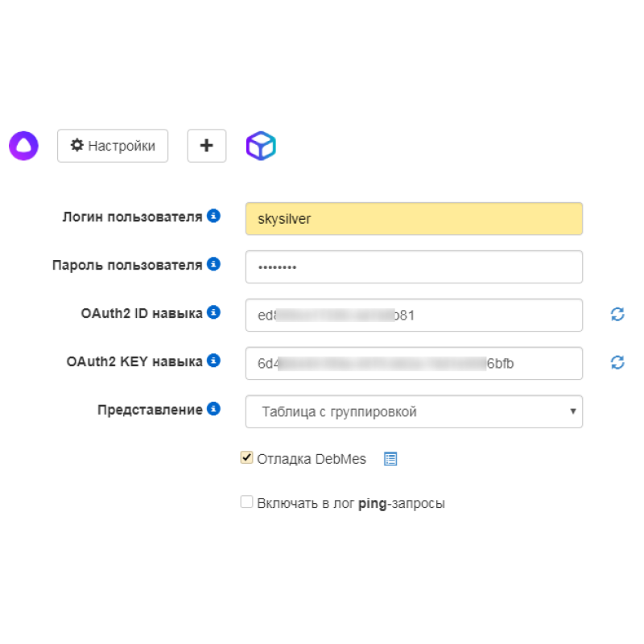644x644 pixels.
Task: Click the blue cube module icon
Action: (x=261, y=145)
